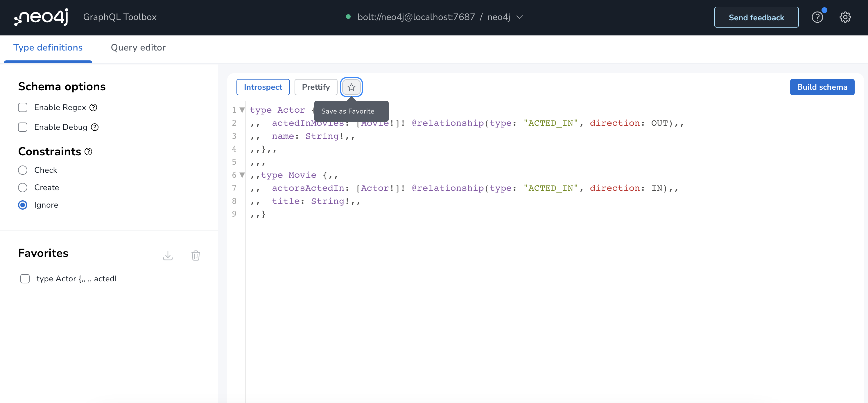868x403 pixels.
Task: Open the neo4j database connection dropdown
Action: [x=520, y=17]
